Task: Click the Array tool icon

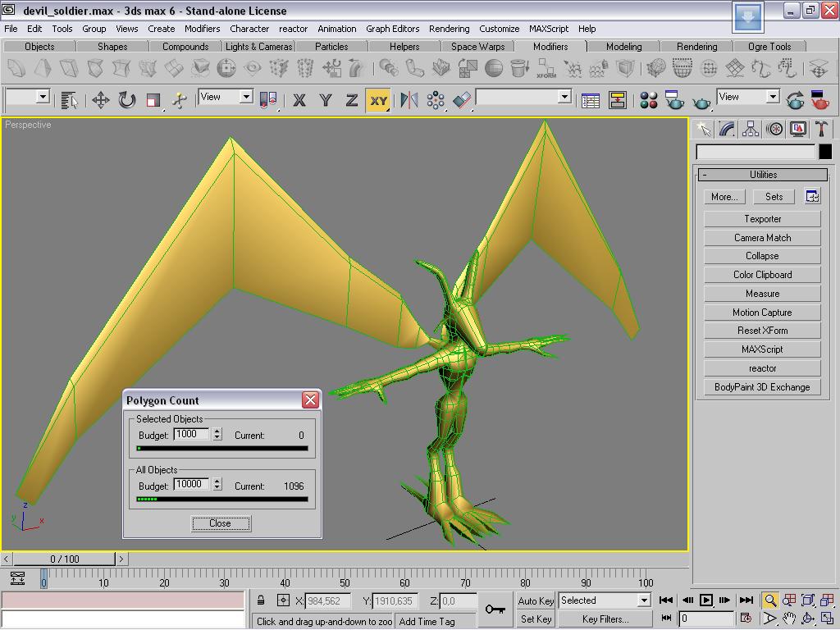Action: (x=436, y=100)
